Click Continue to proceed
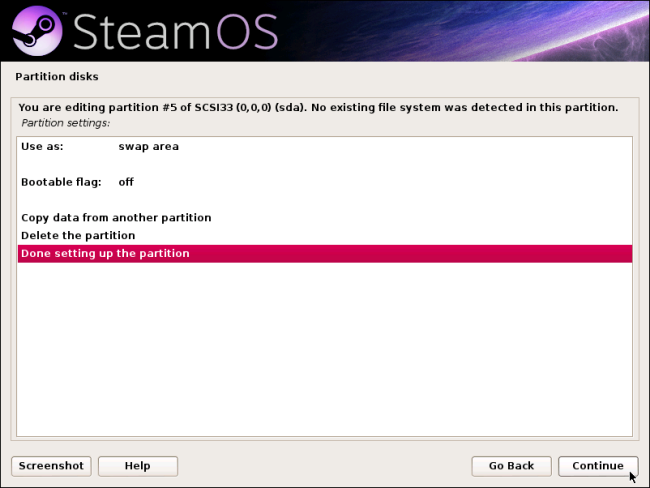 [598, 466]
